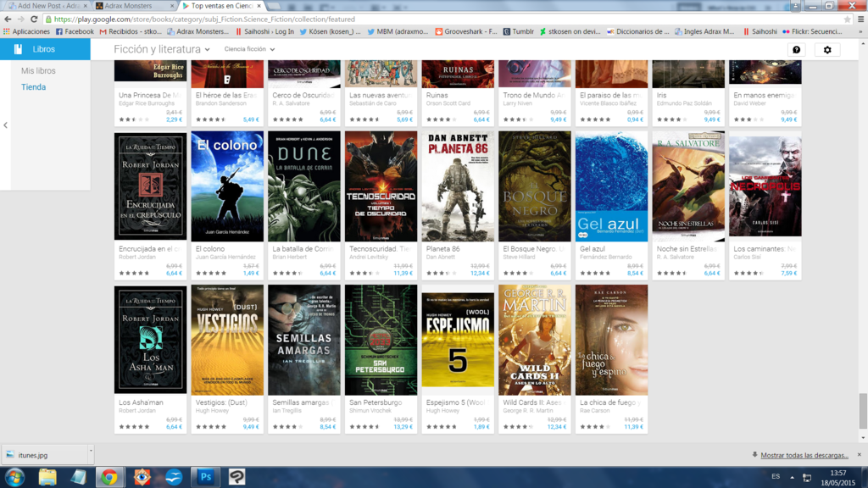
Task: Open the Tumblr bookmark
Action: coord(518,31)
